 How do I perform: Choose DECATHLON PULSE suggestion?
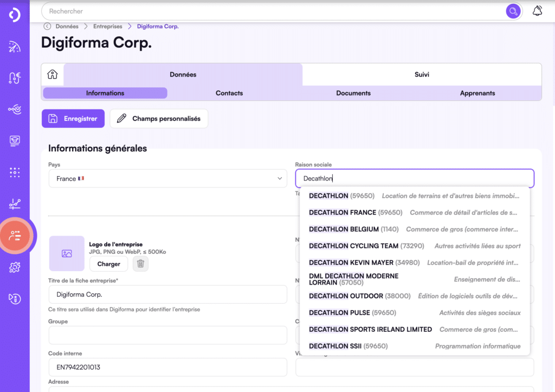pos(415,313)
